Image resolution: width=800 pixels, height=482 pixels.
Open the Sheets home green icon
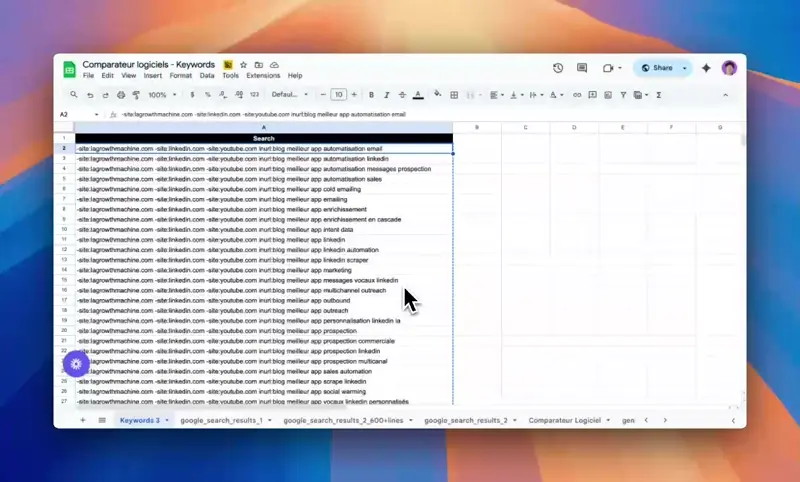point(69,69)
